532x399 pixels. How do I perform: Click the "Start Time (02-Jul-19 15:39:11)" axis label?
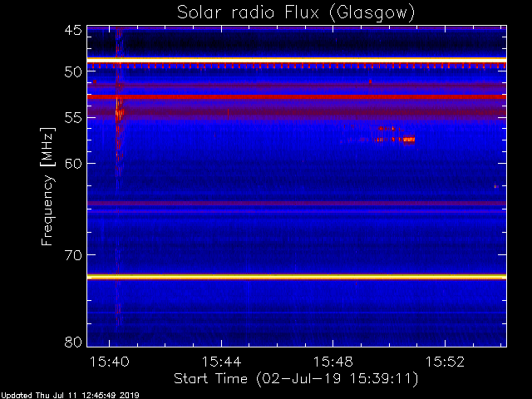tap(296, 379)
